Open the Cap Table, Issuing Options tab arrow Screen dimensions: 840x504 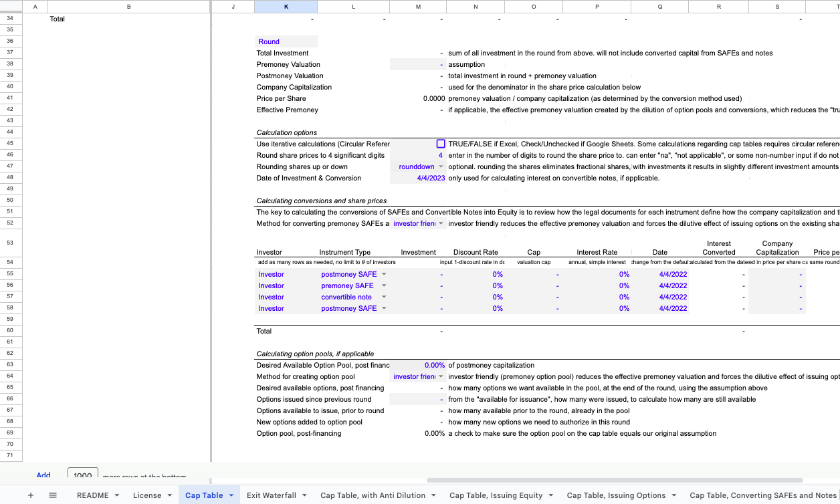(673, 495)
